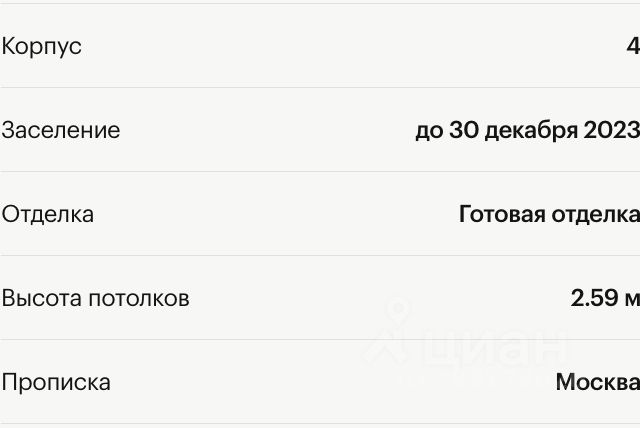Click the number '2.59' in ceiling height

pyautogui.click(x=594, y=298)
